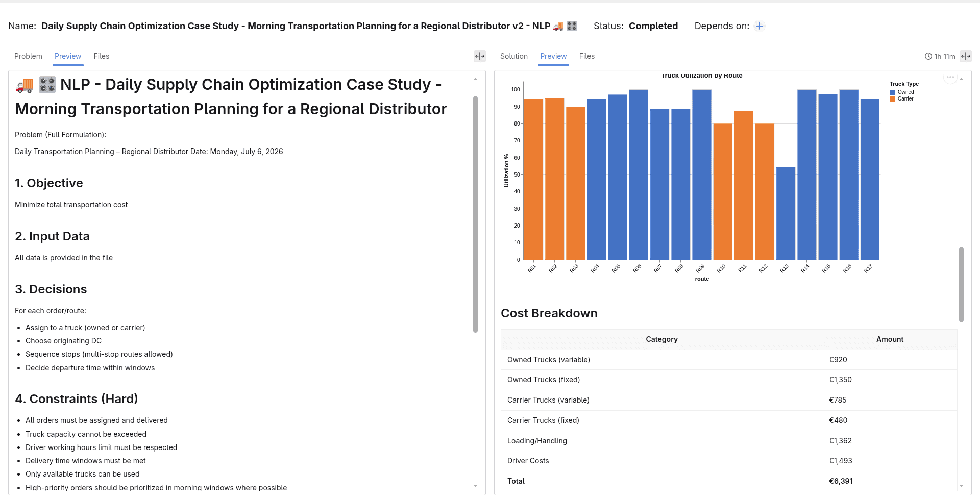Image resolution: width=980 pixels, height=499 pixels.
Task: Toggle the Owned legend swatch
Action: pyautogui.click(x=893, y=92)
